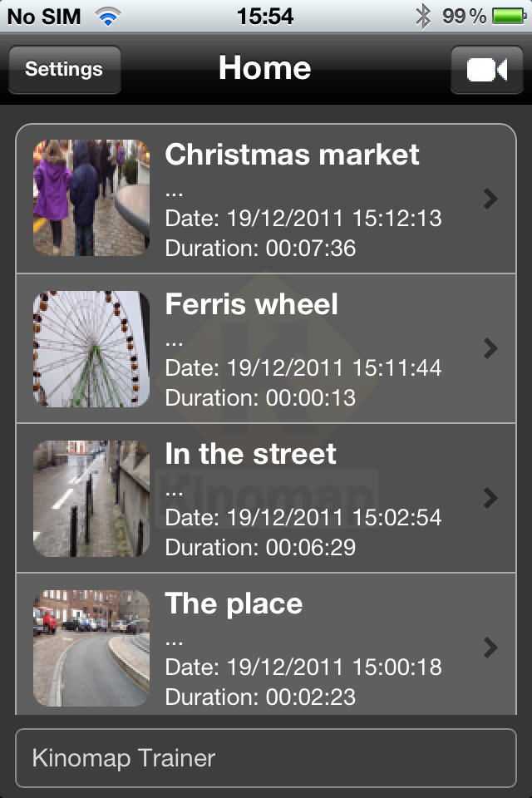Select the Ferris wheel title
The height and width of the screenshot is (798, 532).
tap(252, 304)
